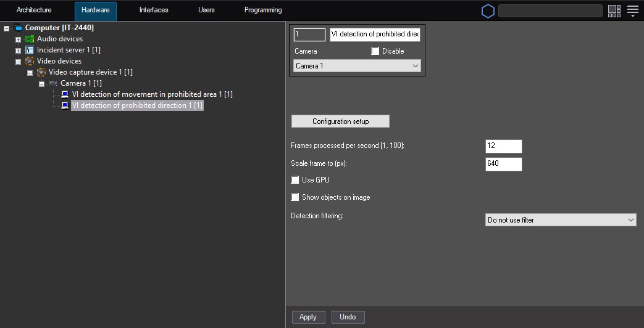Open the hamburger menu in top right

click(x=633, y=11)
